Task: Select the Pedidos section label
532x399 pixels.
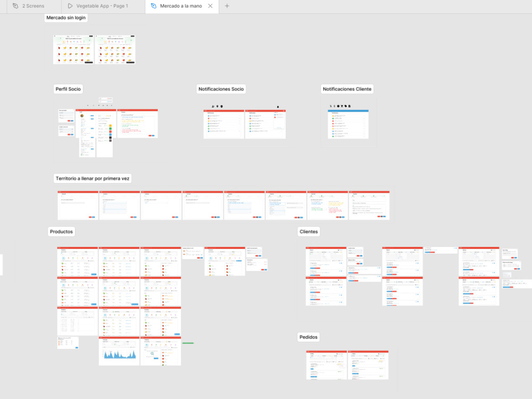Action: [309, 337]
